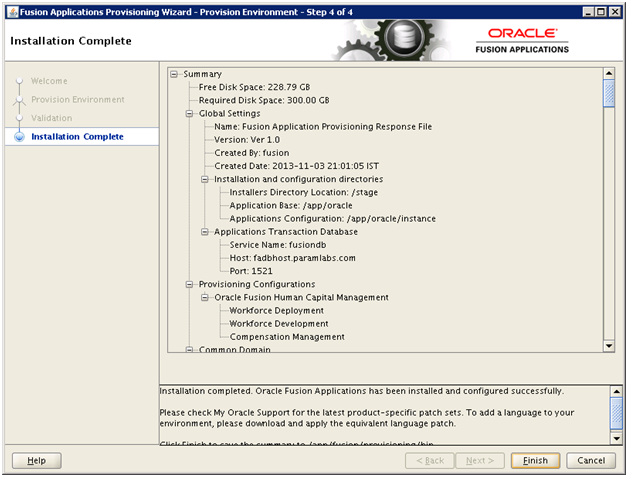Click message pane scroll up arrow
Viewport: 628px width, 477px height.
tap(616, 392)
